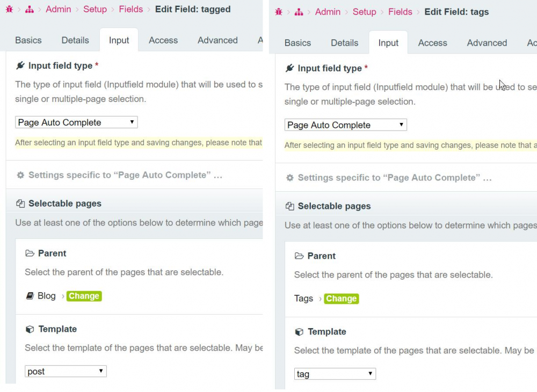
Task: Click the book icon beside Blog parent
Action: tap(30, 296)
